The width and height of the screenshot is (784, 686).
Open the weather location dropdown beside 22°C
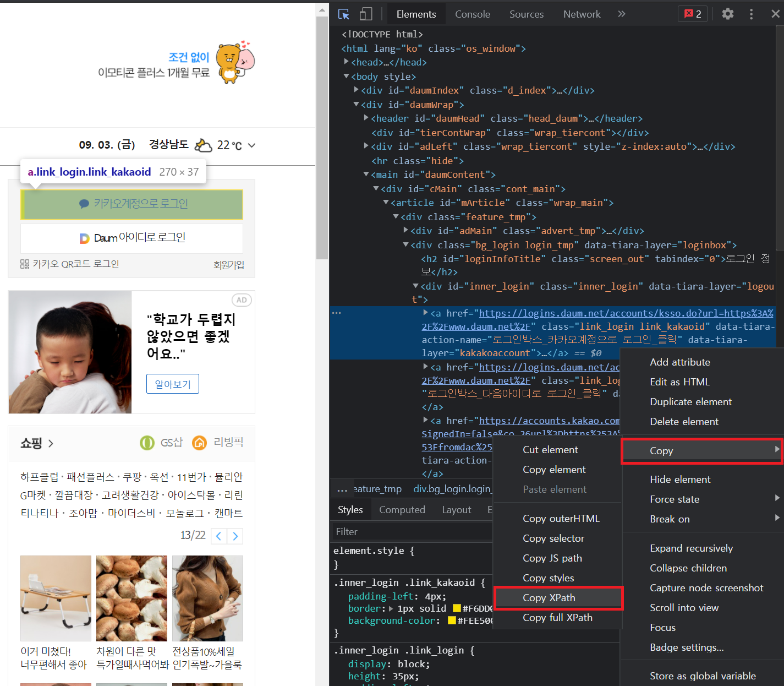click(x=251, y=145)
